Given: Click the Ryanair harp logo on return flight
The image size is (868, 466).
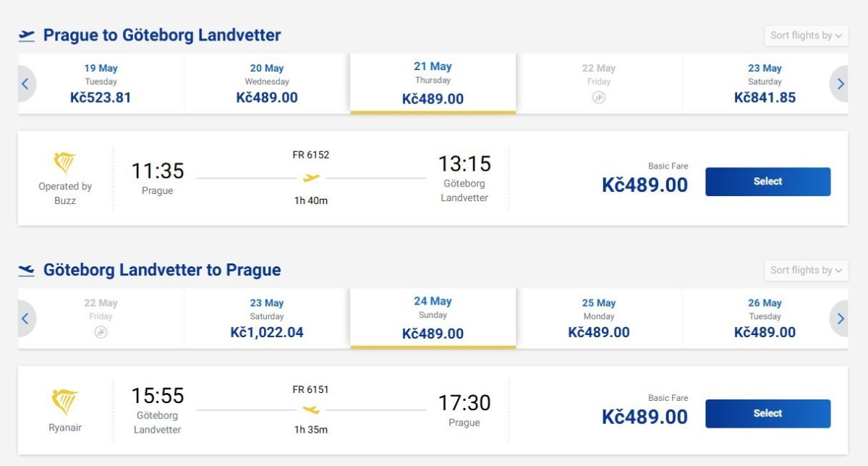Looking at the screenshot, I should click(65, 402).
